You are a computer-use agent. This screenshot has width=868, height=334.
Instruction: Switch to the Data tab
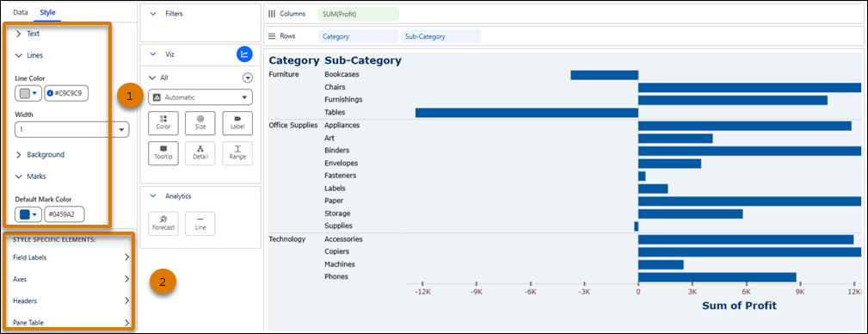(x=21, y=12)
